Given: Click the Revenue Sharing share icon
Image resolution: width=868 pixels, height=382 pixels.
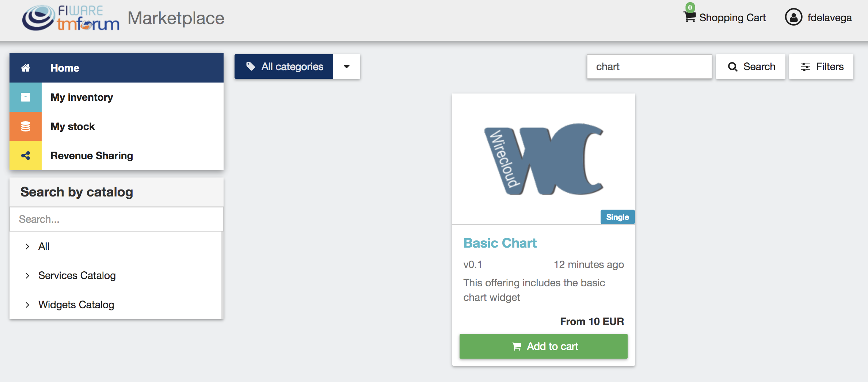Looking at the screenshot, I should click(x=26, y=156).
